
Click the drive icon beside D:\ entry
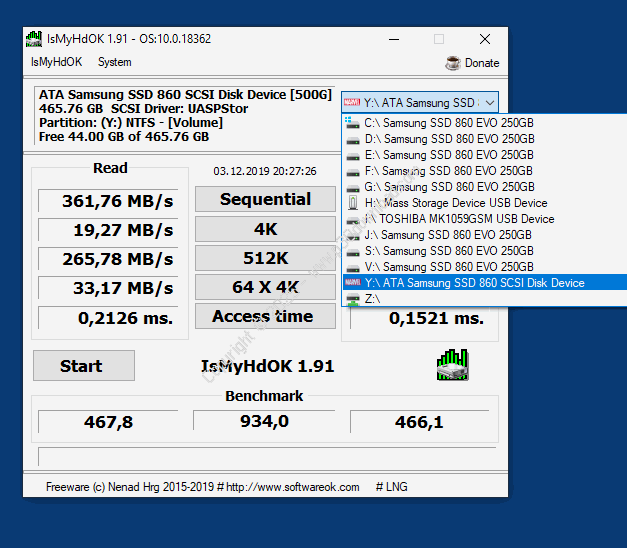click(352, 139)
